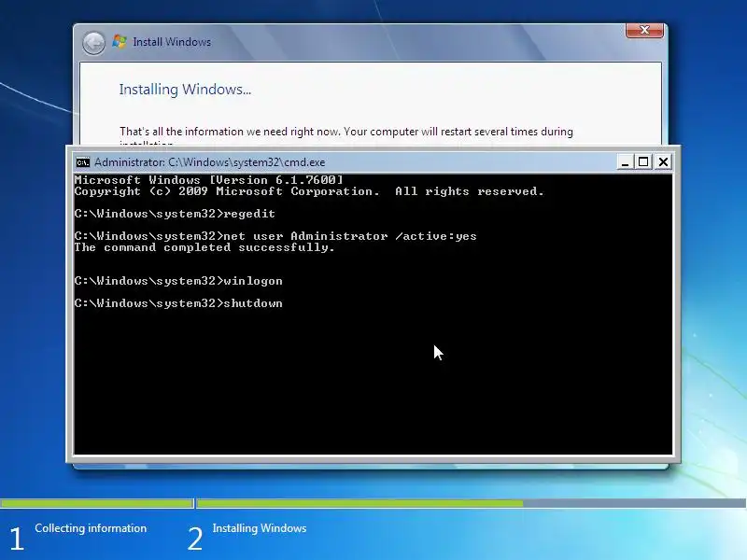Click the step 1 Collecting information label
747x560 pixels.
click(x=91, y=528)
